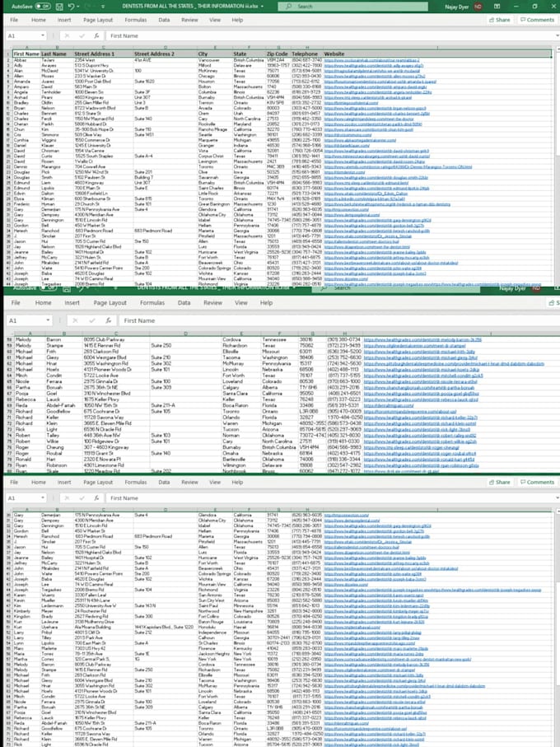The height and width of the screenshot is (747, 560).
Task: Select the Rancho Mirage city cell in top window
Action: click(215, 129)
